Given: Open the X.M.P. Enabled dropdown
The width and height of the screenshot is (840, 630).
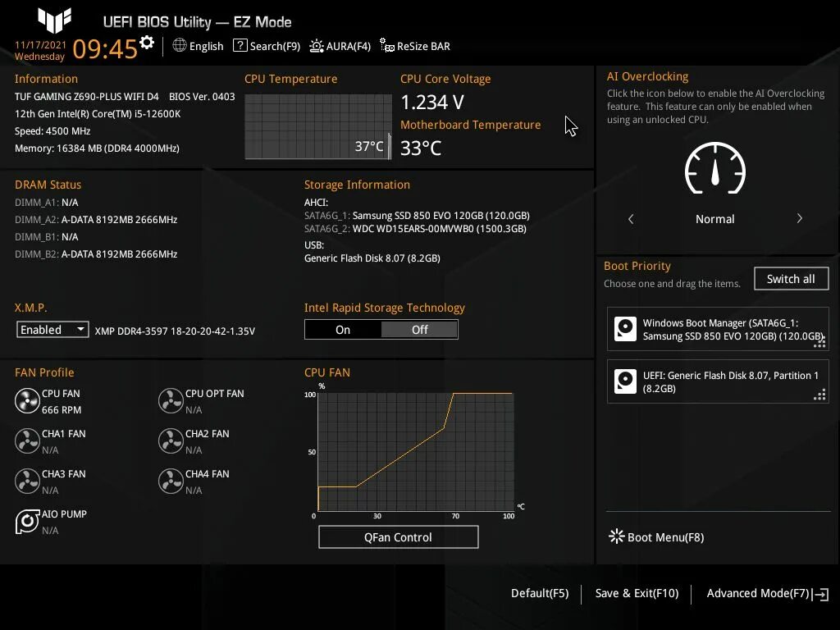Looking at the screenshot, I should pos(52,329).
